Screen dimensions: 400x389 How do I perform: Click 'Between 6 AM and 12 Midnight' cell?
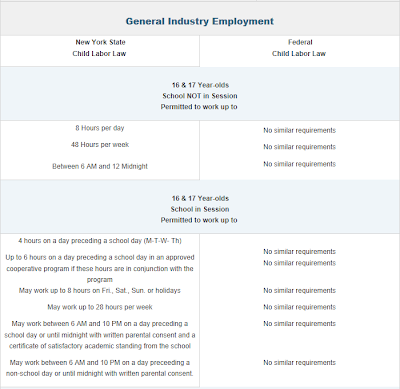pyautogui.click(x=100, y=166)
